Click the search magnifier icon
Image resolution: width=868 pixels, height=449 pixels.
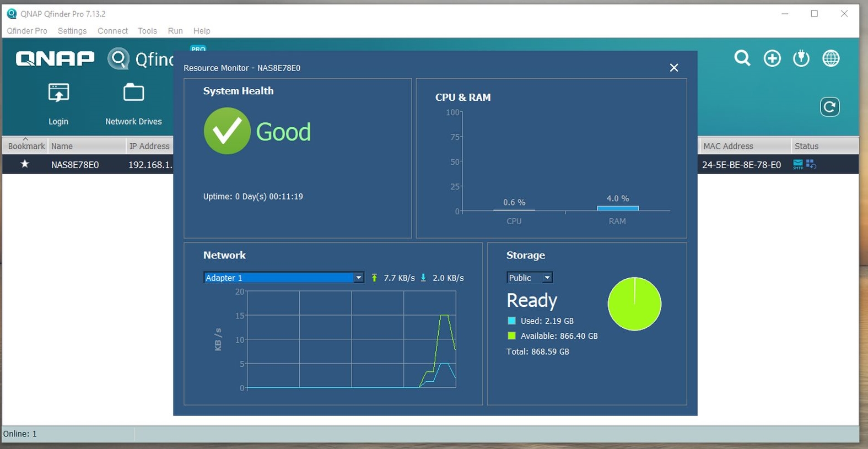[742, 58]
